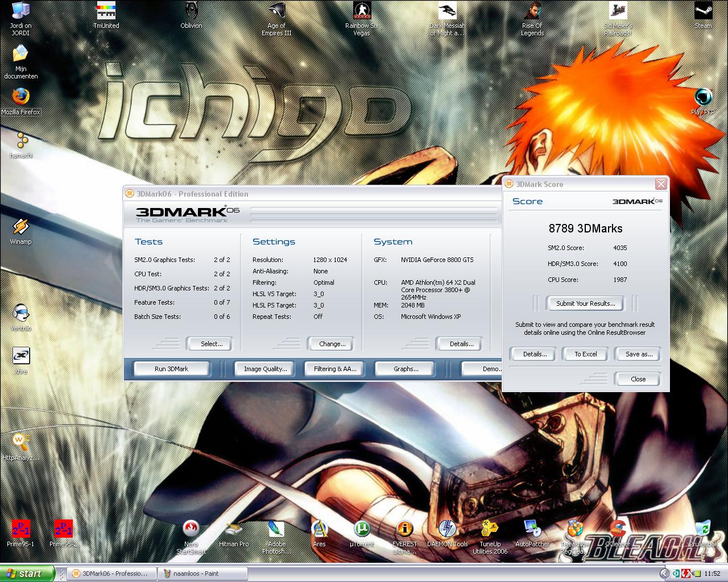
Task: Launch DAEMON Tools shortcut
Action: coord(447,534)
